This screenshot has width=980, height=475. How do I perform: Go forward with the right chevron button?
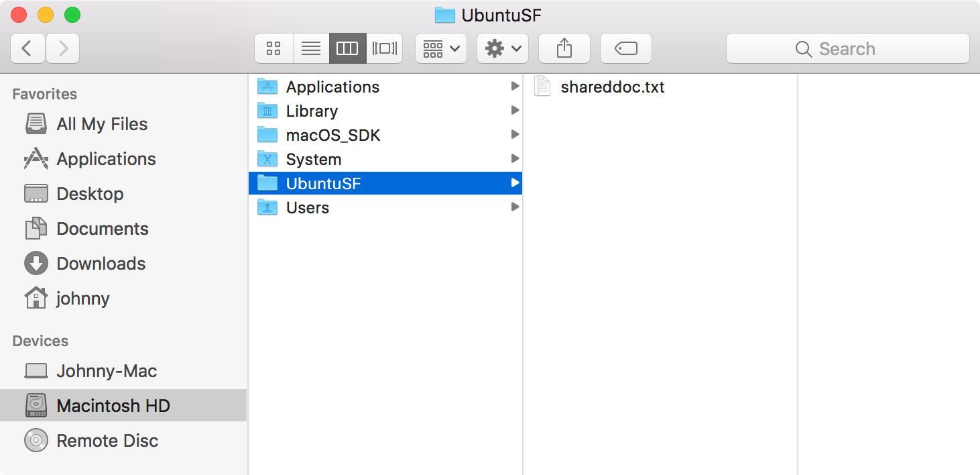coord(63,48)
